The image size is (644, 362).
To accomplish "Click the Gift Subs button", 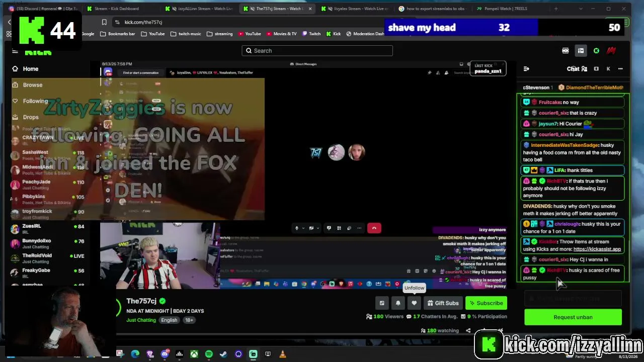I will click(443, 303).
